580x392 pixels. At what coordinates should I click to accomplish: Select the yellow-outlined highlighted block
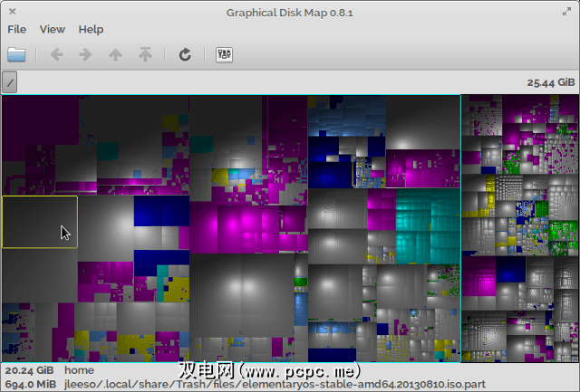40,222
